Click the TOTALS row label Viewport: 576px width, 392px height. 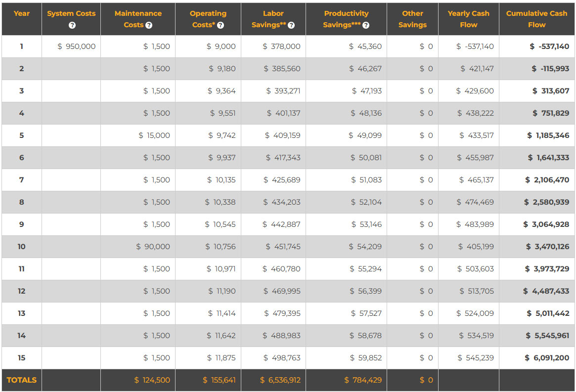click(22, 380)
